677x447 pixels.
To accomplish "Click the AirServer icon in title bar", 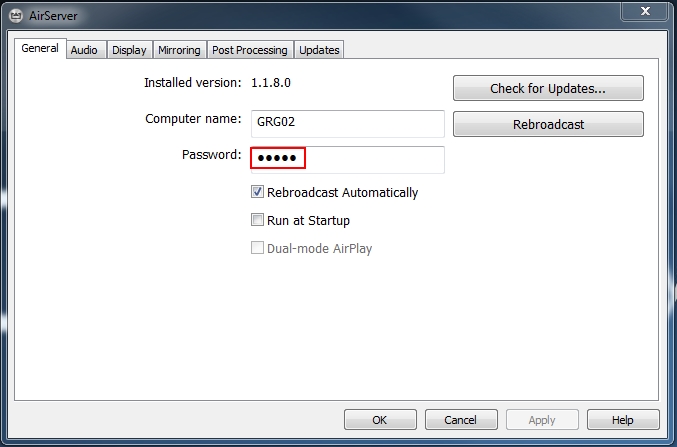I will click(16, 16).
